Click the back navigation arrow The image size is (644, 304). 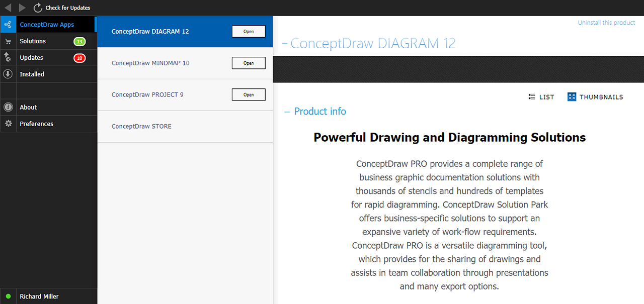click(x=8, y=8)
